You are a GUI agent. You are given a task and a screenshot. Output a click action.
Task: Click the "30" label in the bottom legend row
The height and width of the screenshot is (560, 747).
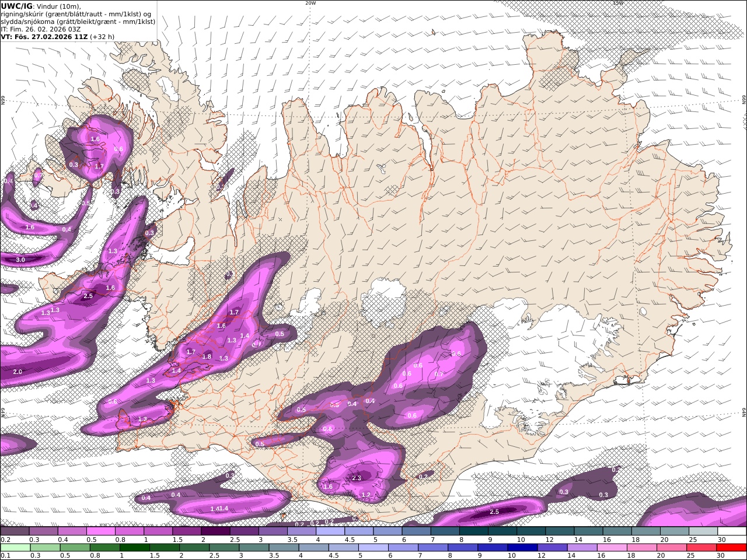pos(720,555)
